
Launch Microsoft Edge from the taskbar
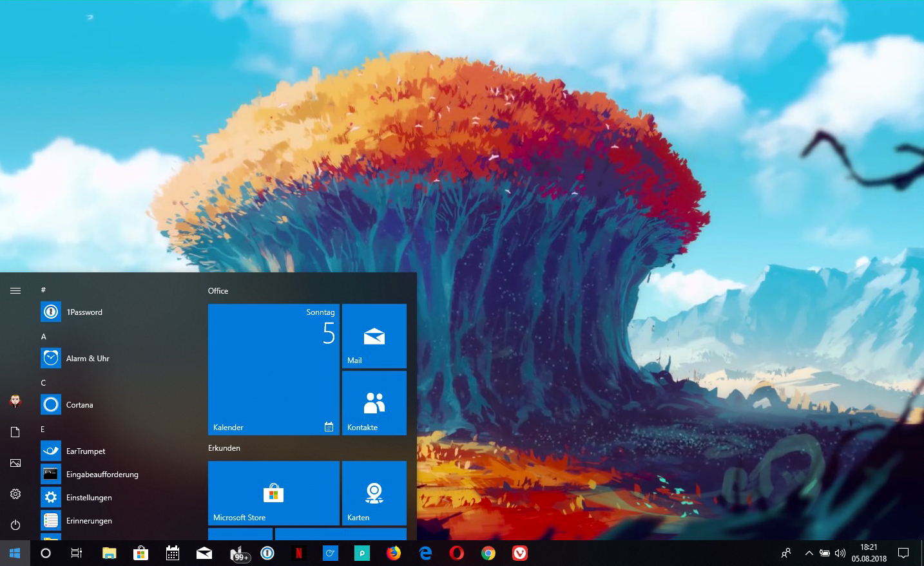pyautogui.click(x=425, y=553)
